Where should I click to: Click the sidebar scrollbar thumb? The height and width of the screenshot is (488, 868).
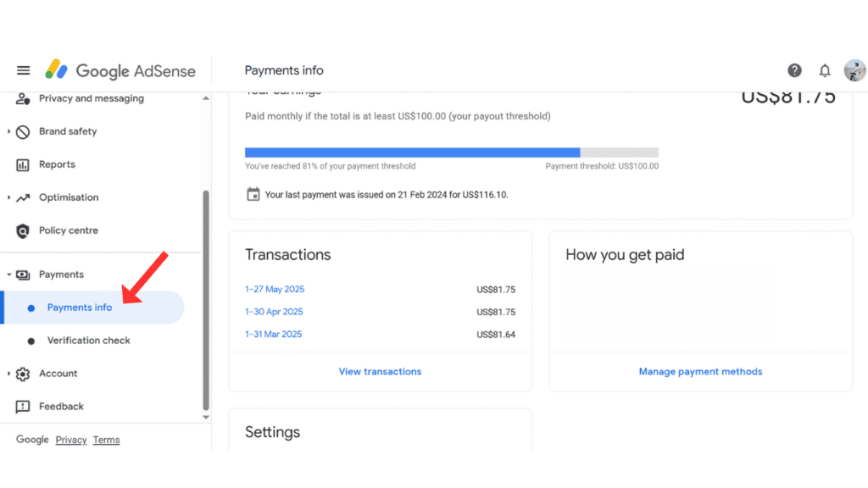click(x=206, y=301)
